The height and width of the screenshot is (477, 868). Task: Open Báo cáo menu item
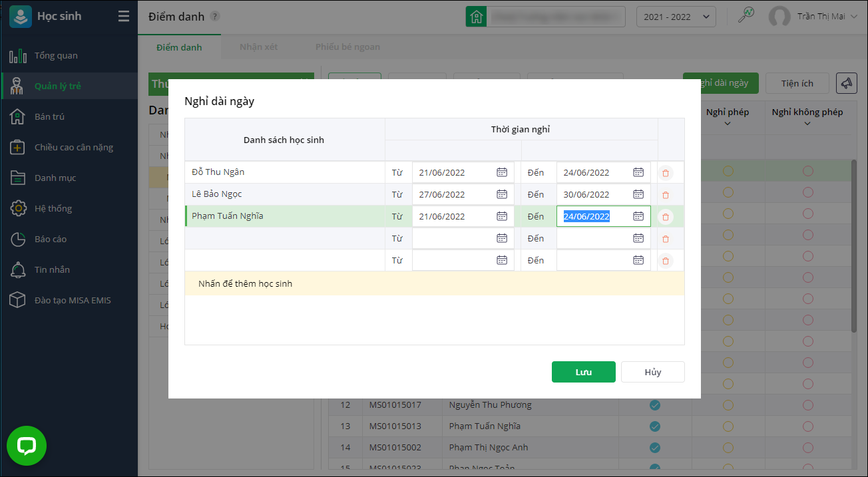[69, 239]
